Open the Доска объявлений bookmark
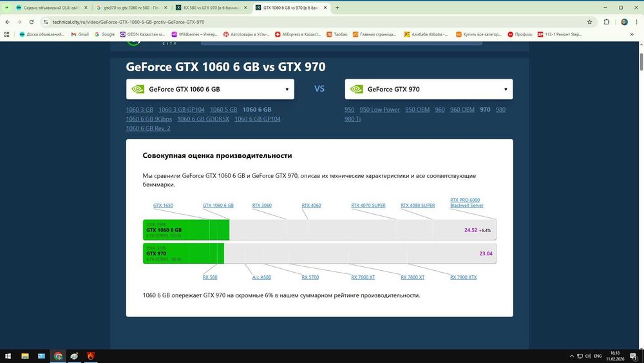 tap(41, 35)
